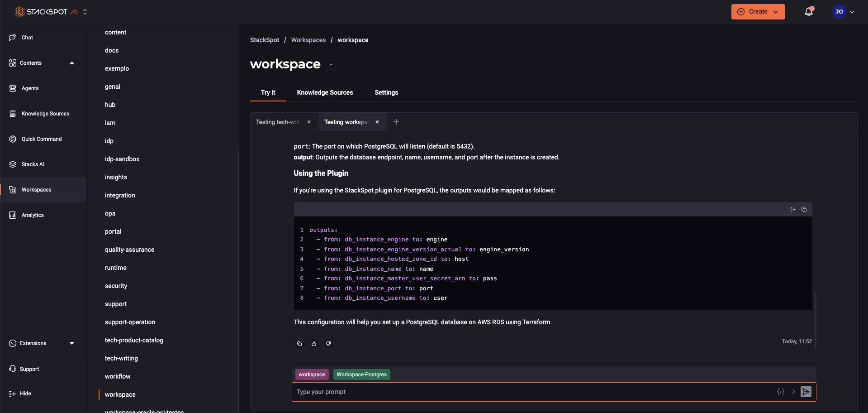Select the idp-sandbox workspace item

pos(122,159)
